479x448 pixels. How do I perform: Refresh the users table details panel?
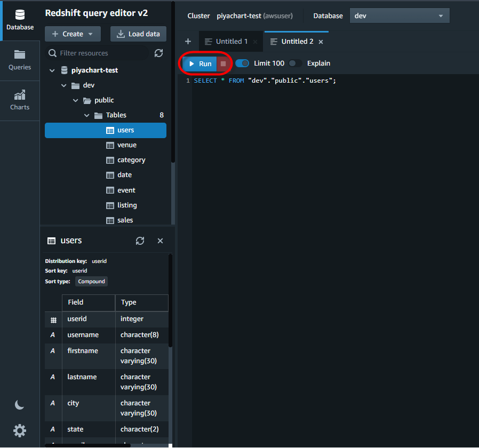click(140, 241)
